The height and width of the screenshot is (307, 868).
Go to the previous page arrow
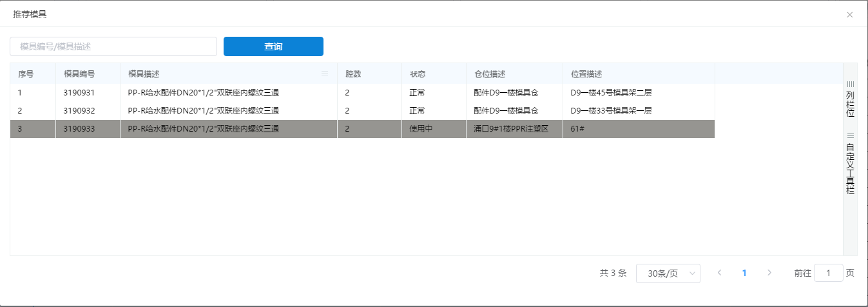pyautogui.click(x=720, y=273)
